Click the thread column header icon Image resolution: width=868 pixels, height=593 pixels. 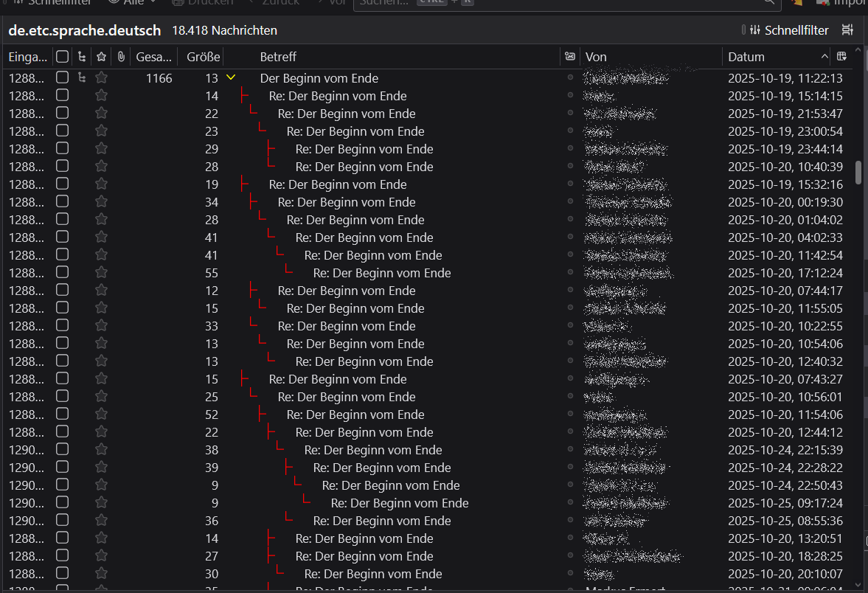click(x=81, y=57)
